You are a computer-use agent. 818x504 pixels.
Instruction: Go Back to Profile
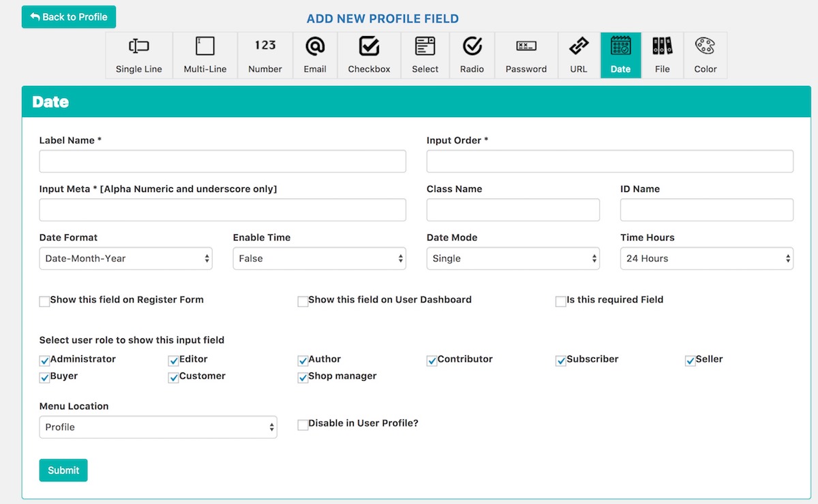(x=69, y=17)
